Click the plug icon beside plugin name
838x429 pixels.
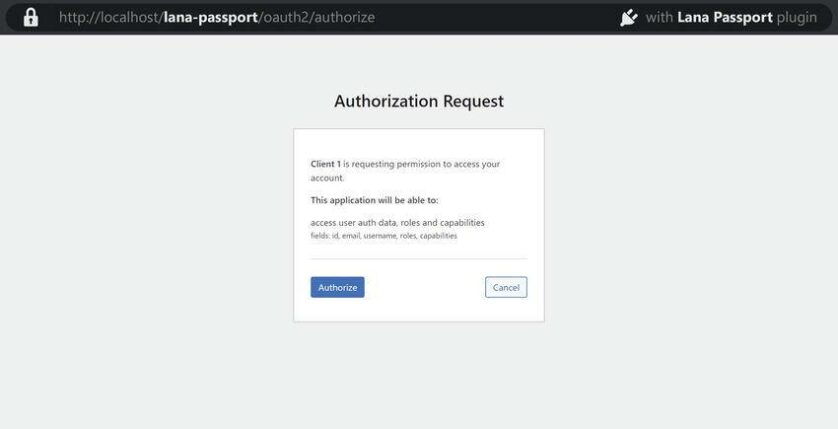coord(629,18)
